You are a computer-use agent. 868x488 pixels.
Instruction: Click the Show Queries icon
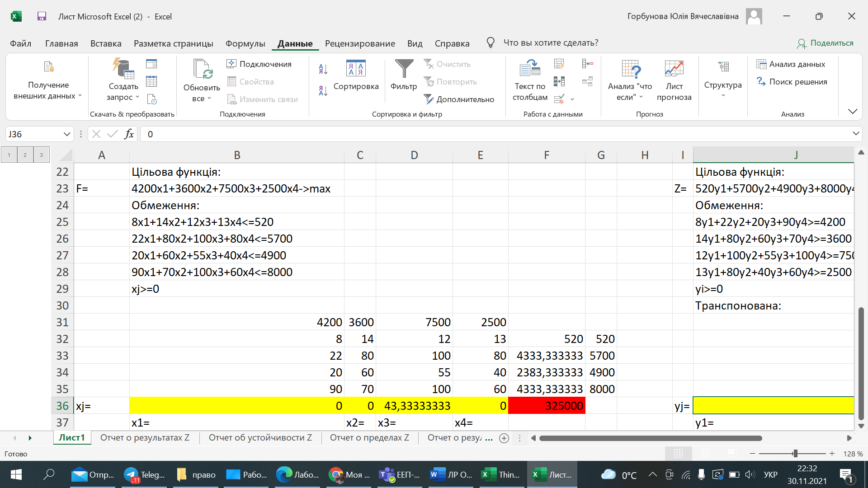pos(151,64)
